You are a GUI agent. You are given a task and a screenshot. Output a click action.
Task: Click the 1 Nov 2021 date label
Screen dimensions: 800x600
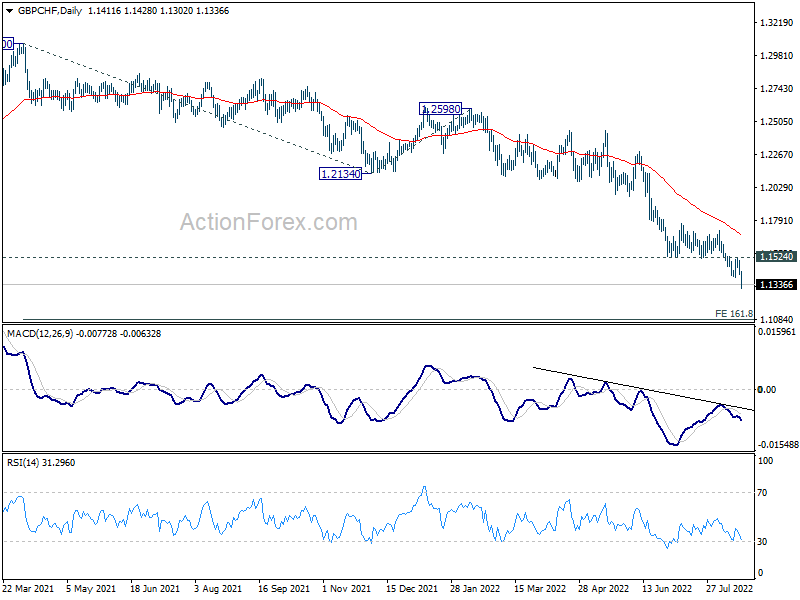[347, 588]
